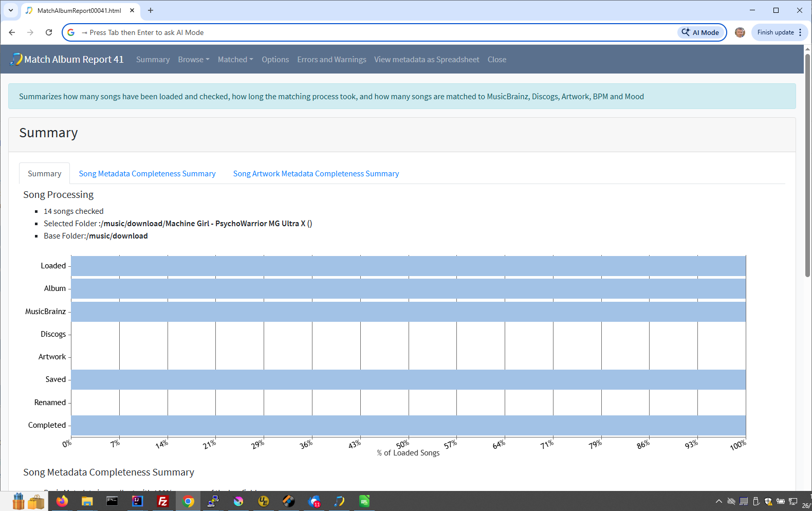Click the page vertical scrollbar thumb

tap(807, 165)
